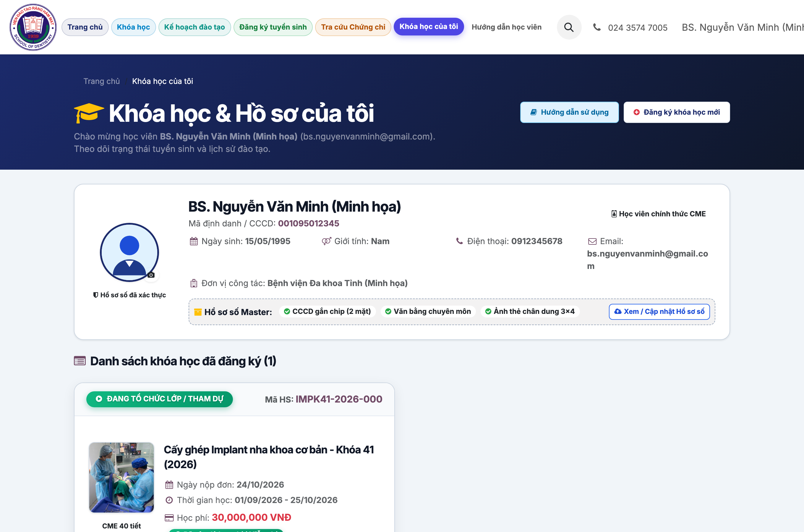
Task: Click the card icon beside Học phí
Action: (x=169, y=518)
